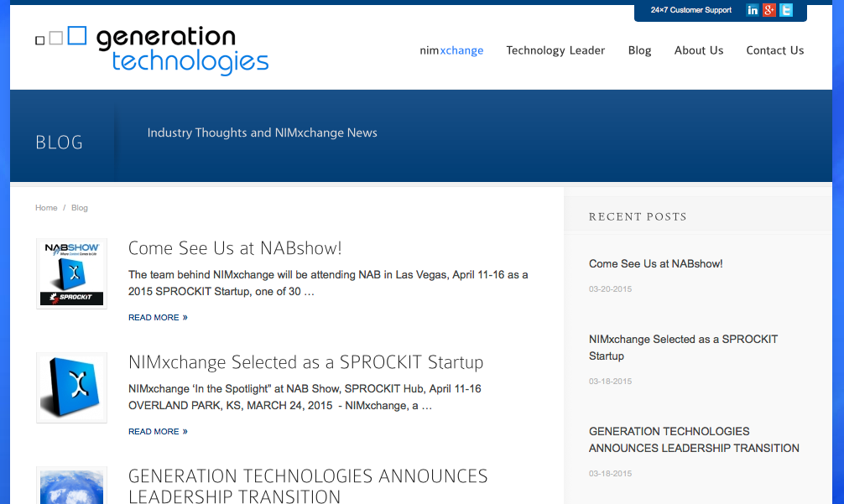Open the nimxchange menu item

(451, 50)
